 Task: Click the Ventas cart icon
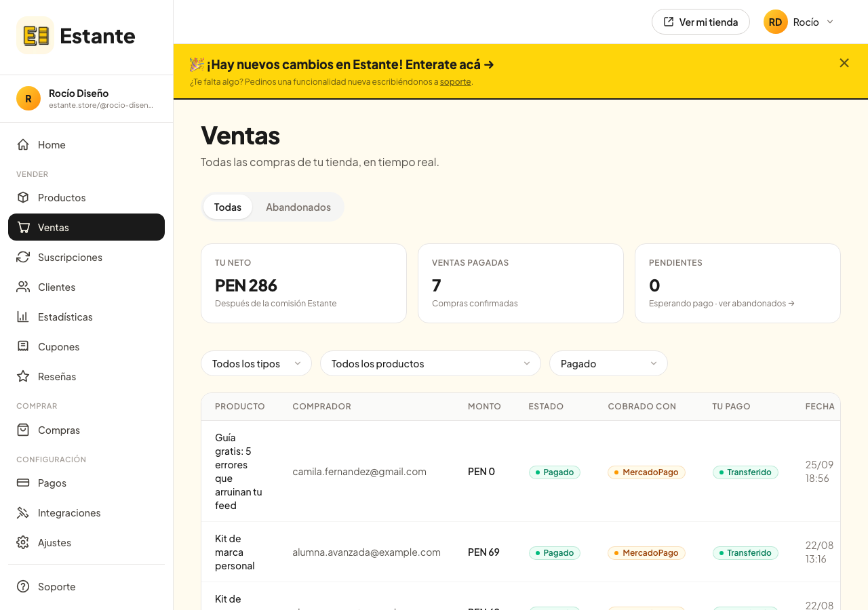pos(23,227)
